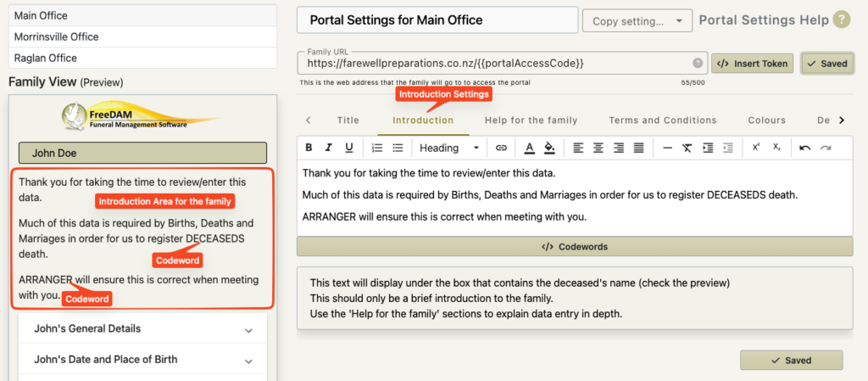
Task: Open the highlight fill colour picker
Action: [549, 148]
